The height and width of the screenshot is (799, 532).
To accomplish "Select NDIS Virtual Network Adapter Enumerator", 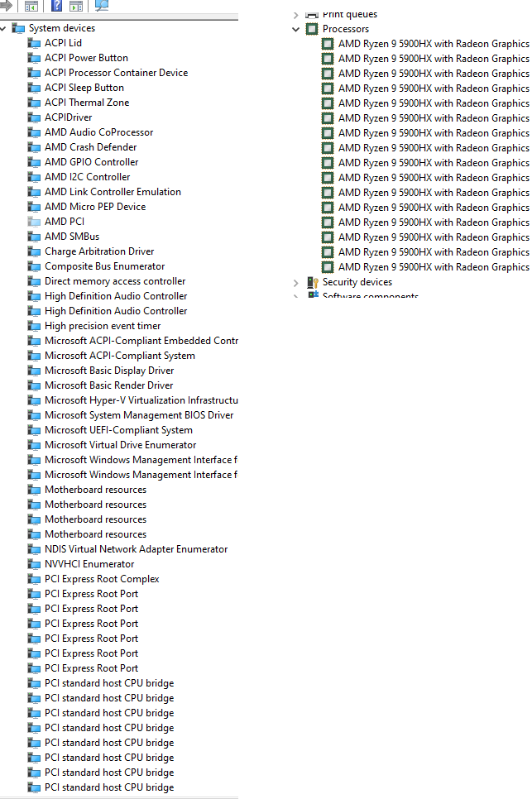I will tap(136, 549).
